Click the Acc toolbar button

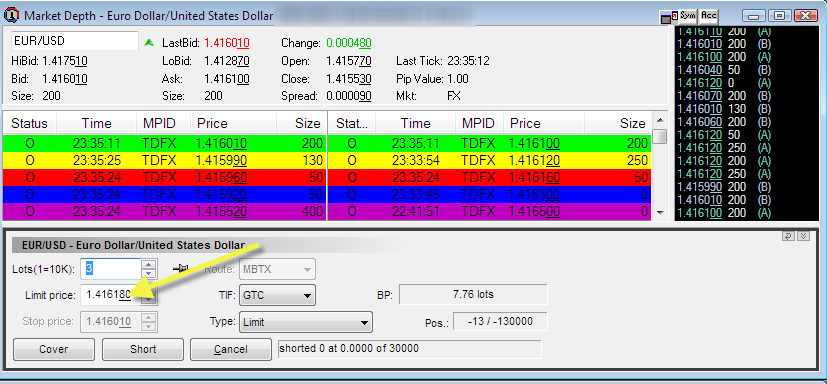click(708, 16)
